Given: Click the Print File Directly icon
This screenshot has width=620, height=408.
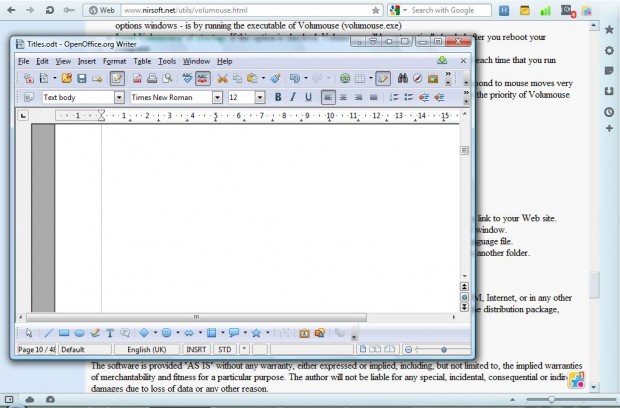Looking at the screenshot, I should tap(152, 78).
